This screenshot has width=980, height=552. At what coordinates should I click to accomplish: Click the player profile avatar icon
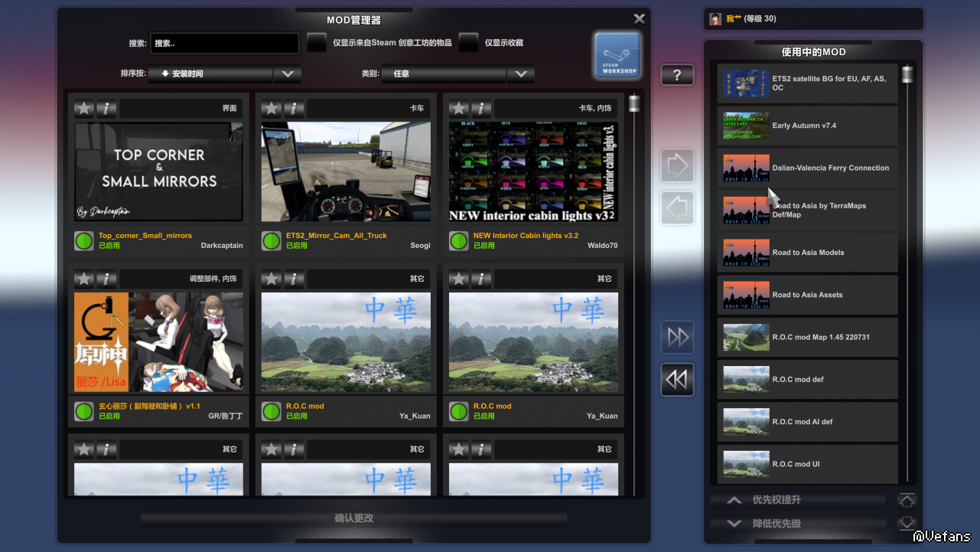(x=715, y=19)
